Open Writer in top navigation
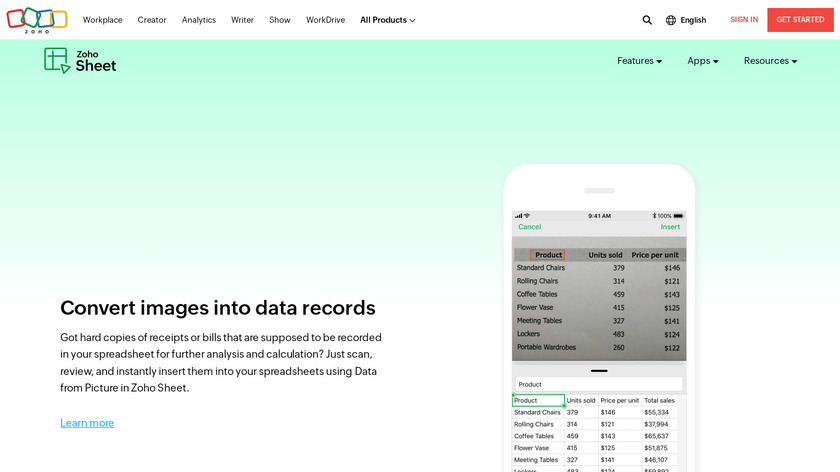The width and height of the screenshot is (840, 472). point(242,20)
